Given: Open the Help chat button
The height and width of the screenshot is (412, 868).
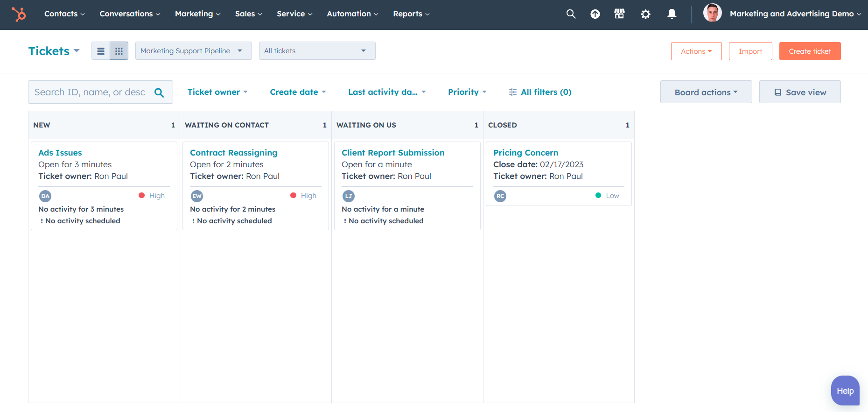Looking at the screenshot, I should click(x=845, y=391).
